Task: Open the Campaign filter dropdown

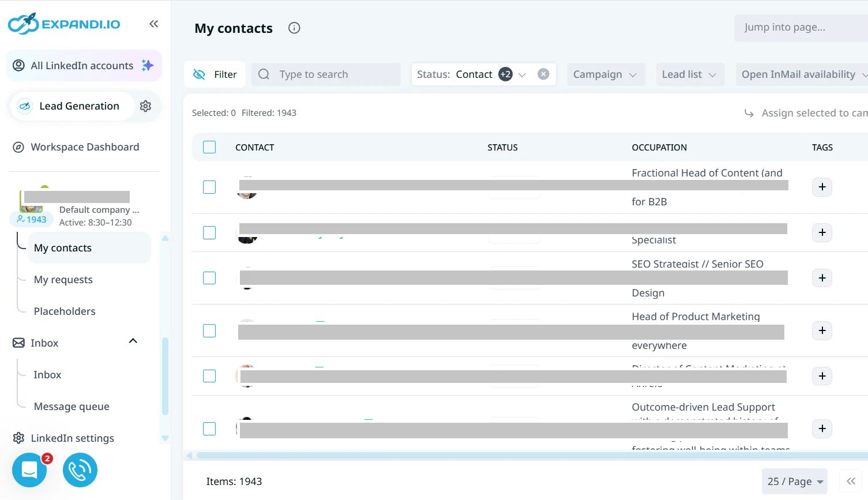Action: pos(605,74)
